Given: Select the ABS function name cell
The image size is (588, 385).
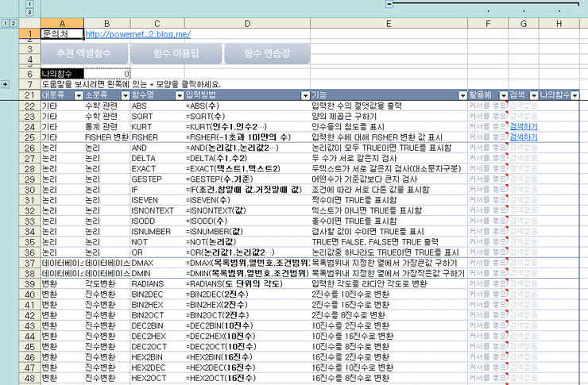Looking at the screenshot, I should [x=157, y=106].
